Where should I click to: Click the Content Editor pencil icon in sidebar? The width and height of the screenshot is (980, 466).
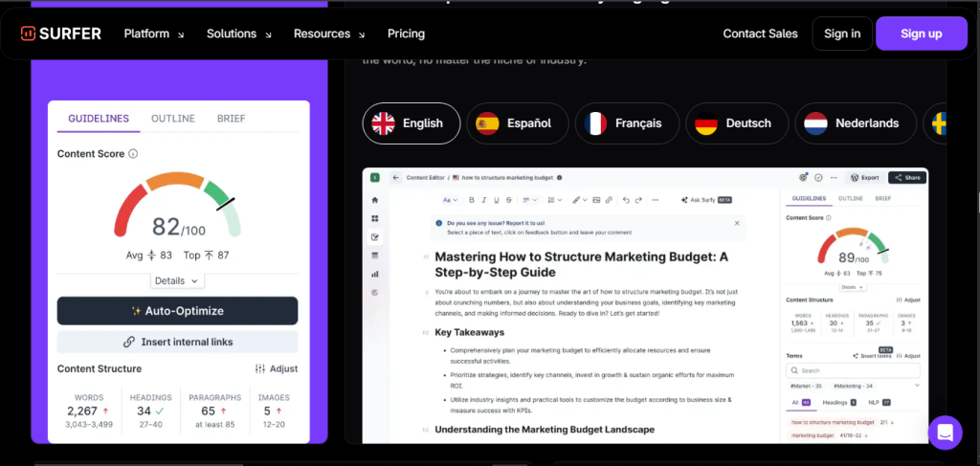click(375, 236)
